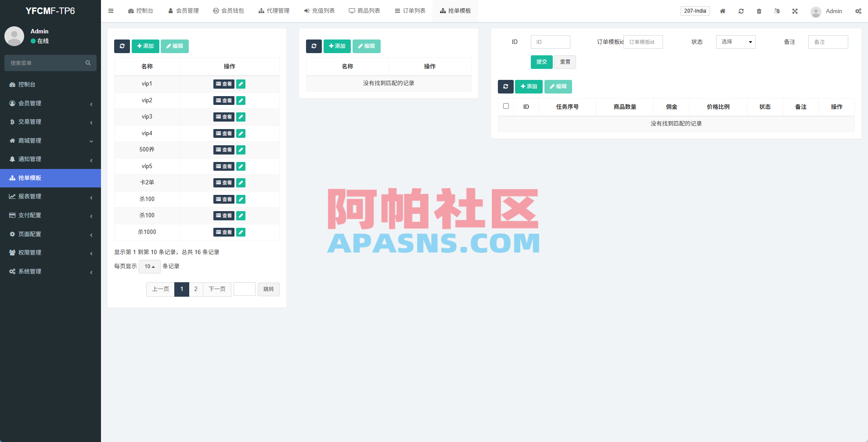Switch to the 订单列表 tab
The image size is (868, 442).
(x=410, y=11)
